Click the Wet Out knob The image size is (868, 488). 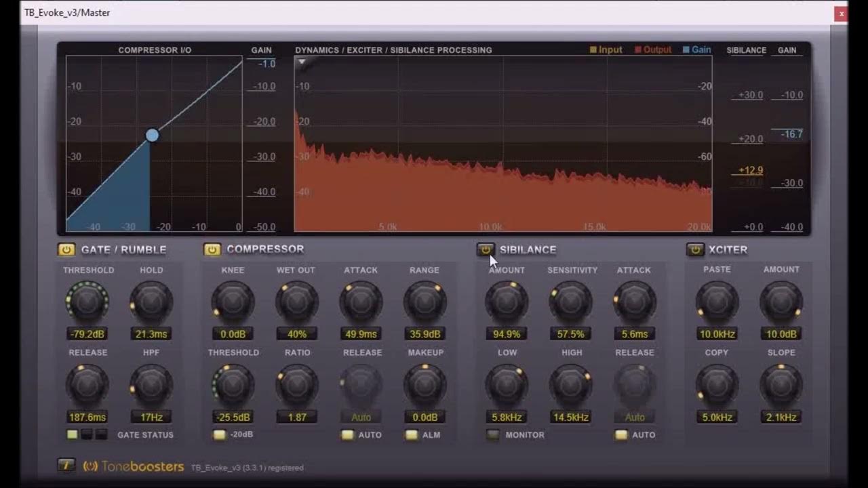(296, 302)
